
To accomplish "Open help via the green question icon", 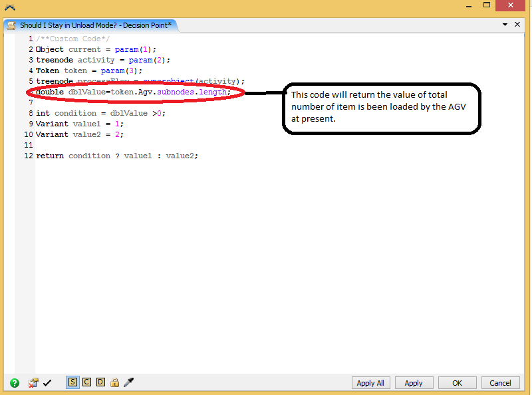I will (14, 382).
